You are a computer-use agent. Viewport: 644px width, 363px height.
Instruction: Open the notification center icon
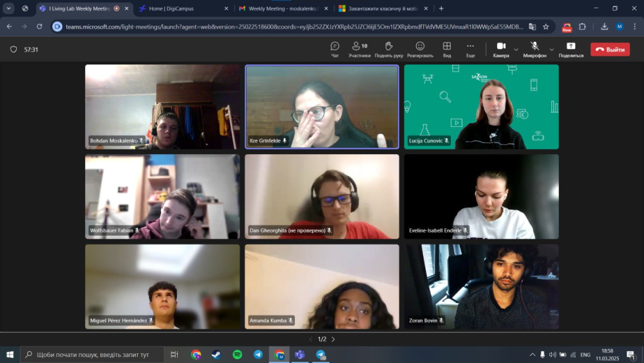[631, 355]
